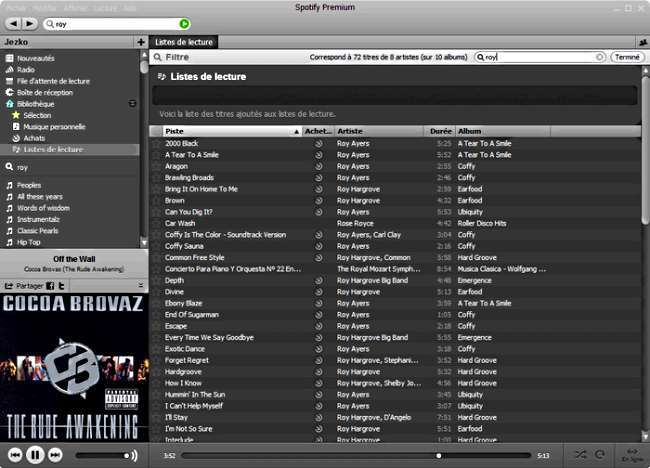The image size is (650, 468).
Task: Click the online status icon at bottom right
Action: [632, 455]
